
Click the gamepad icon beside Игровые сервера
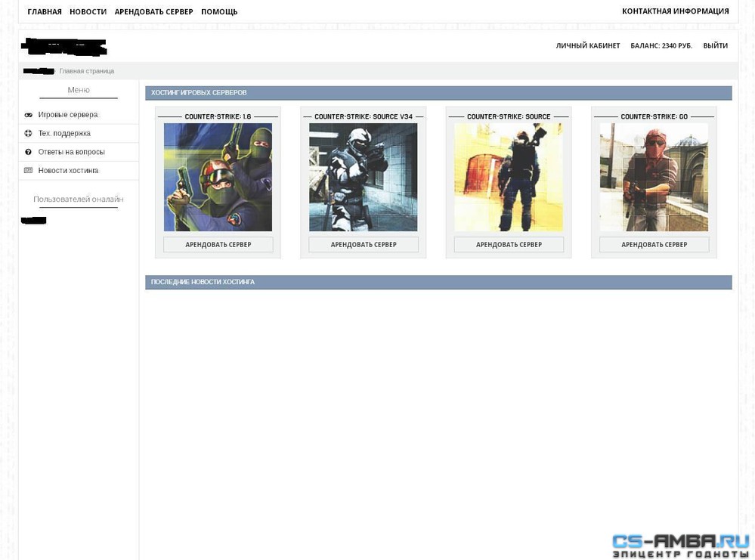[x=29, y=115]
